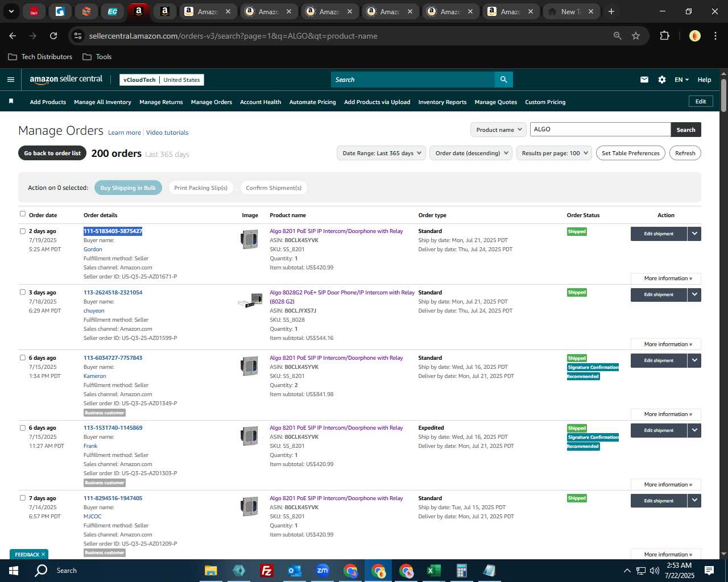
Task: Select the checkbox for order 111-8294516-1947405
Action: point(23,498)
